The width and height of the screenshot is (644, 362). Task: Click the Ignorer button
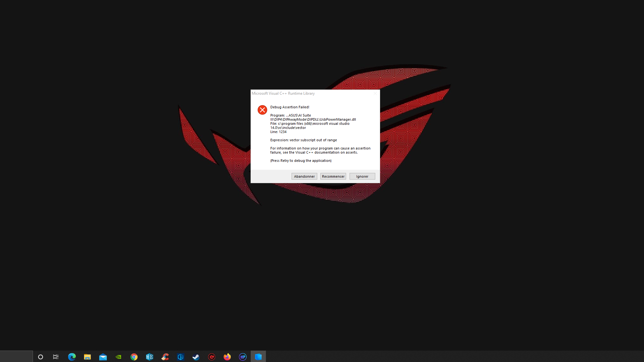(362, 176)
